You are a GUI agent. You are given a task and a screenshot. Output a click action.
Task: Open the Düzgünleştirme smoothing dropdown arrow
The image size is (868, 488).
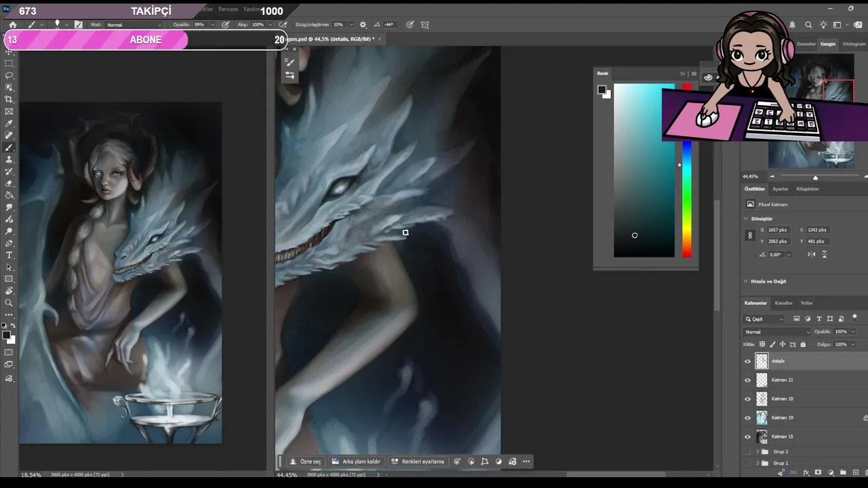click(x=352, y=24)
